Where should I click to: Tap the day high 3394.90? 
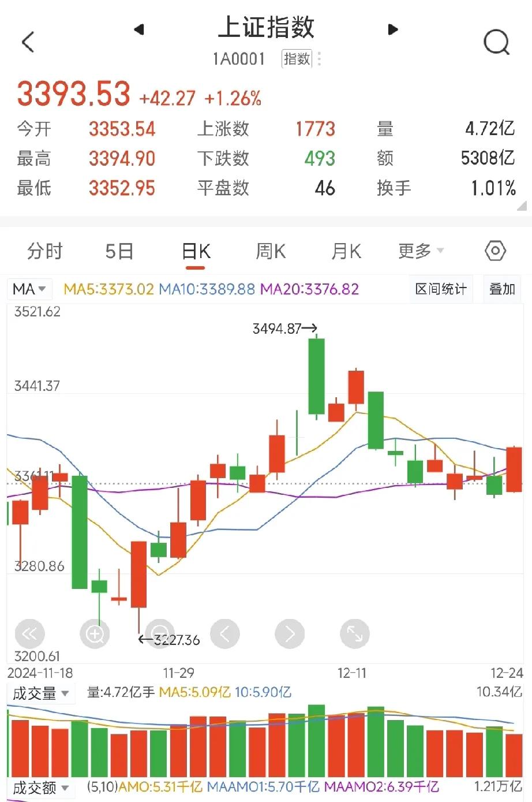point(122,158)
